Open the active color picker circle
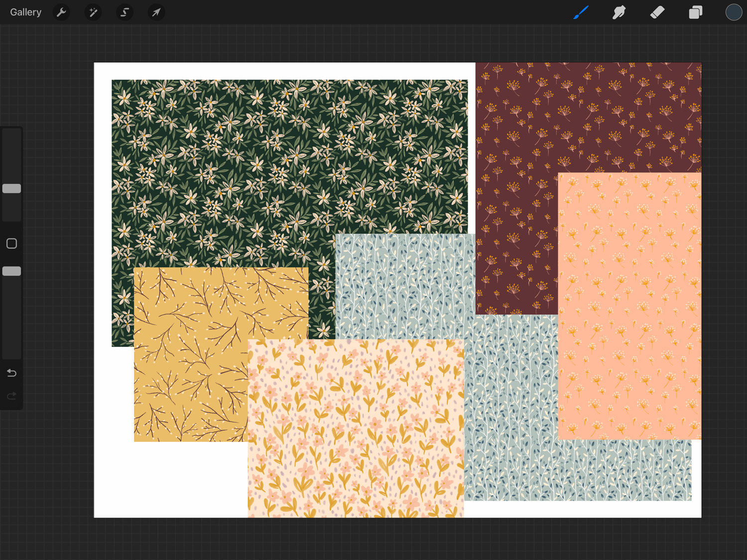 pyautogui.click(x=734, y=12)
